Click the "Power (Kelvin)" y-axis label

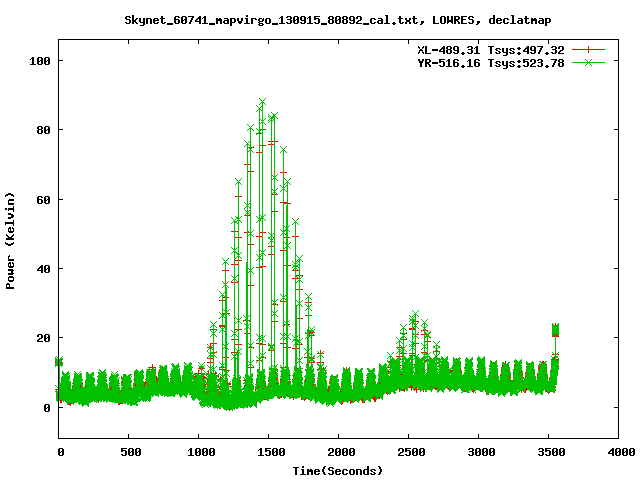[x=10, y=241]
